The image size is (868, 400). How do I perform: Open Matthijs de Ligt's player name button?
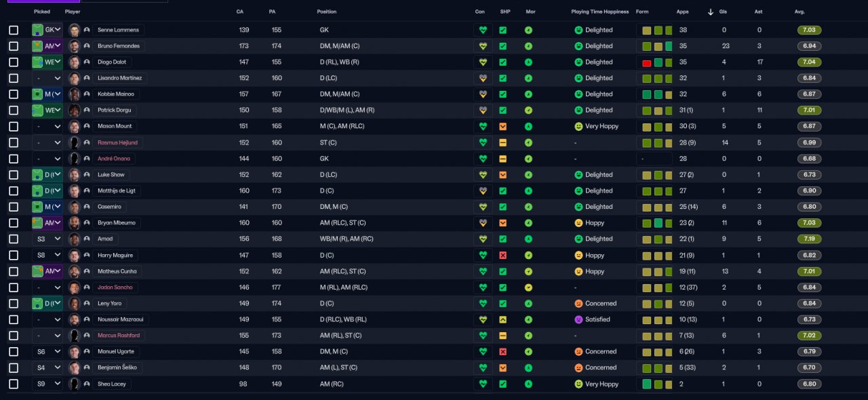pos(117,191)
